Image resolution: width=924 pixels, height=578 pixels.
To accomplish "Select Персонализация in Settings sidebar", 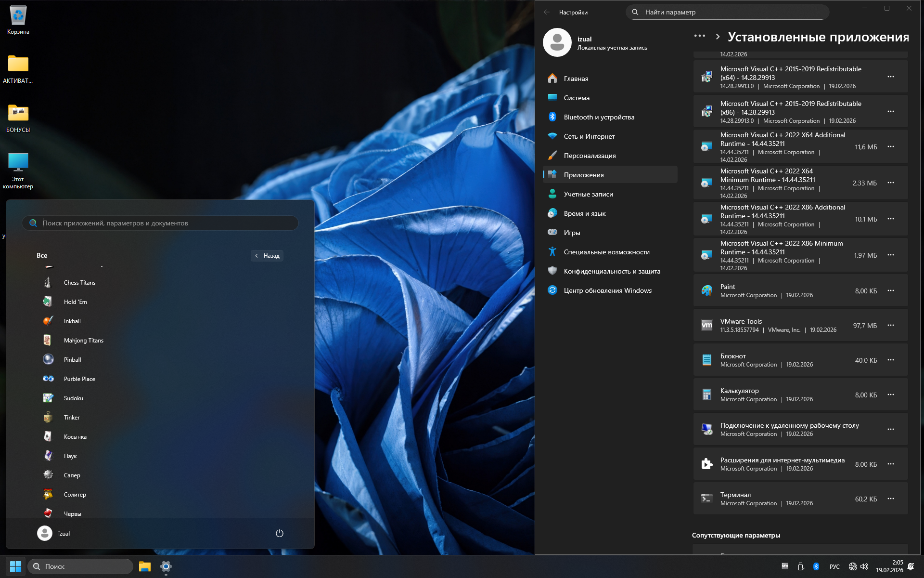I will [590, 156].
